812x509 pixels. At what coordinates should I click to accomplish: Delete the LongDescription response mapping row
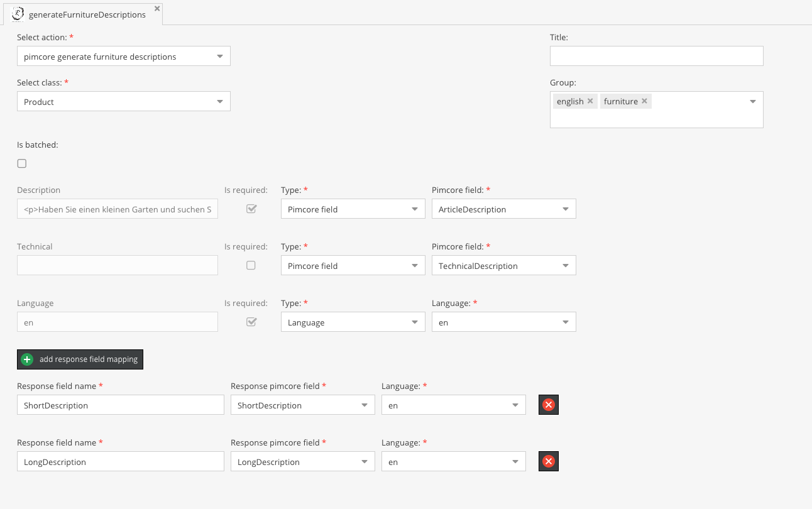click(548, 462)
